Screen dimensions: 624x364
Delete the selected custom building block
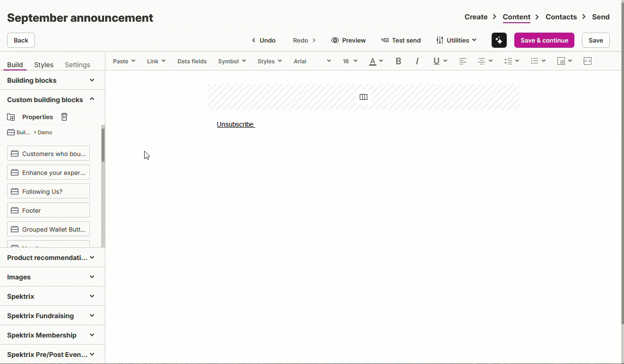(64, 117)
